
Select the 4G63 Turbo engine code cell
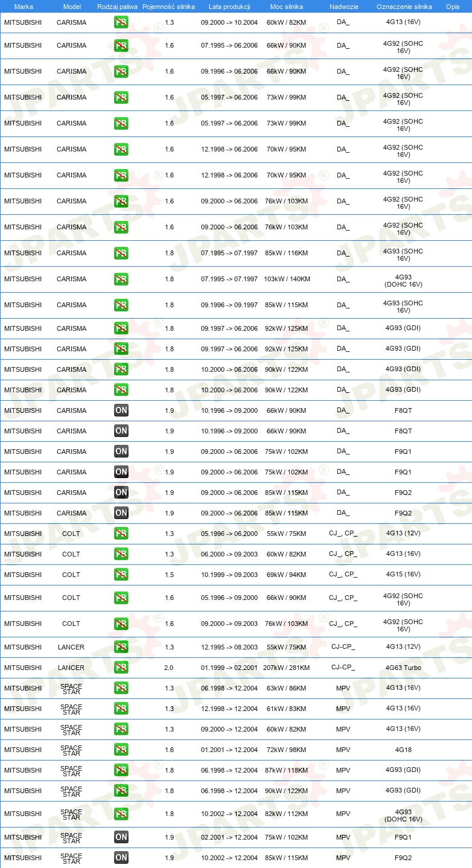(403, 668)
